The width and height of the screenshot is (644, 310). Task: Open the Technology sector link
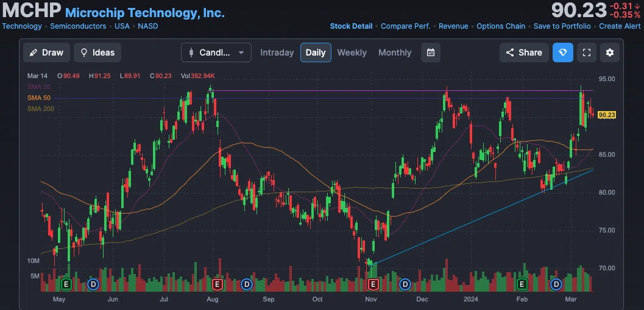[22, 26]
